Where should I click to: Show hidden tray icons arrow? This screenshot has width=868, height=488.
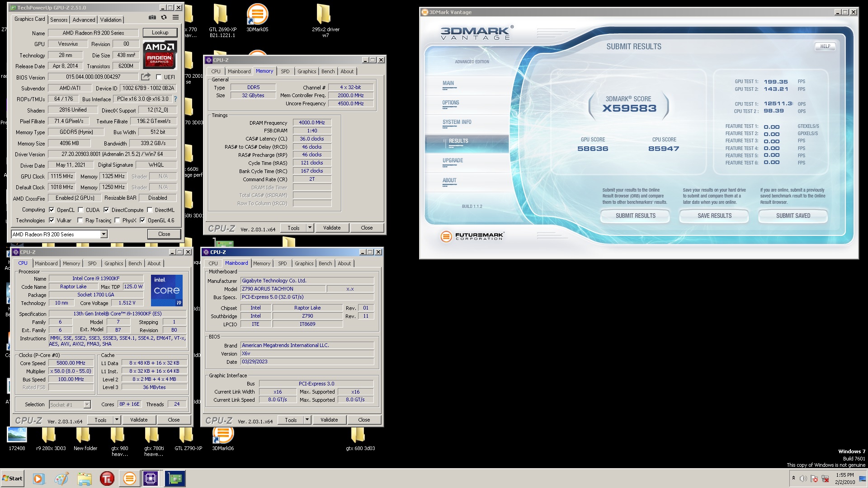(793, 478)
